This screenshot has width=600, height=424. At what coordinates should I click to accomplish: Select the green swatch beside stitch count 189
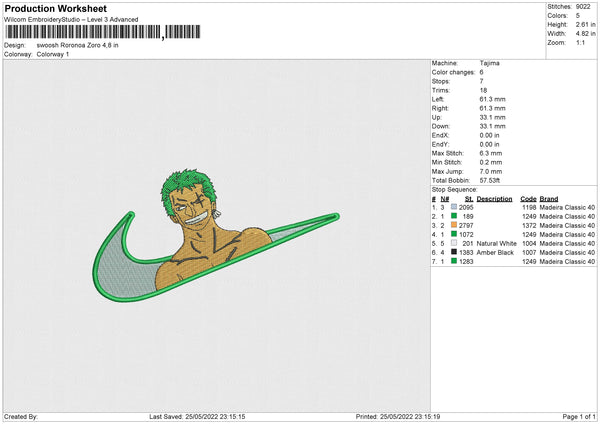click(454, 216)
